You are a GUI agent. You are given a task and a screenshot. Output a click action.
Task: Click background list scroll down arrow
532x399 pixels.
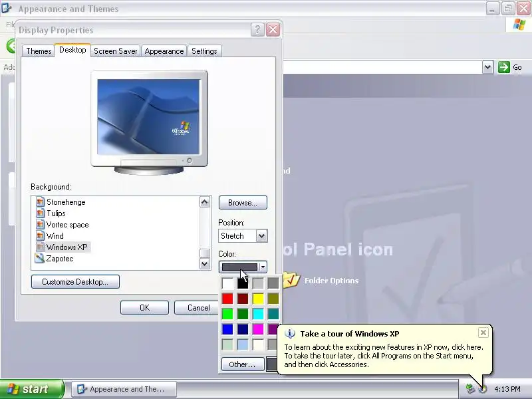(x=204, y=263)
